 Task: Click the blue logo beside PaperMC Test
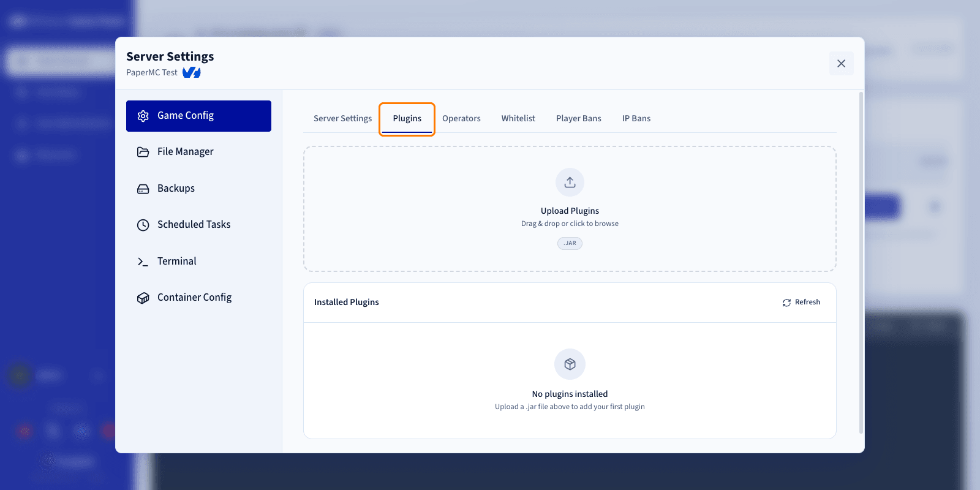point(192,72)
